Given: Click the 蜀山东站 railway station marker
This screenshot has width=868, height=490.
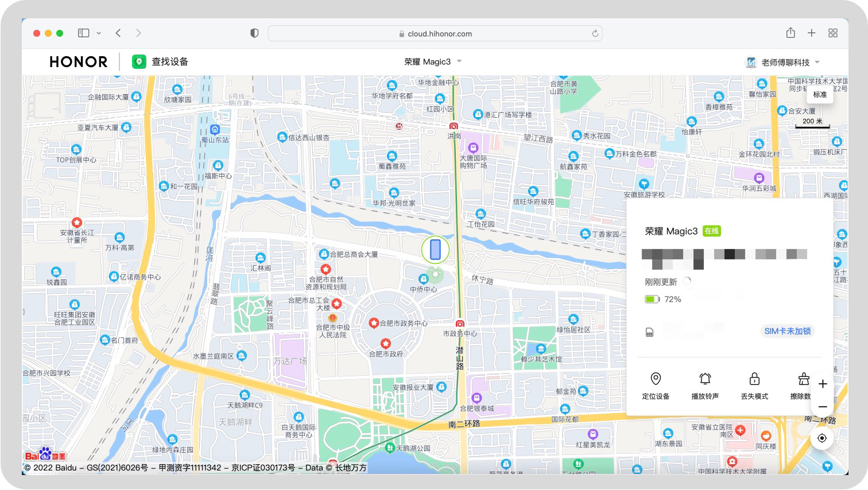Looking at the screenshot, I should (x=215, y=130).
